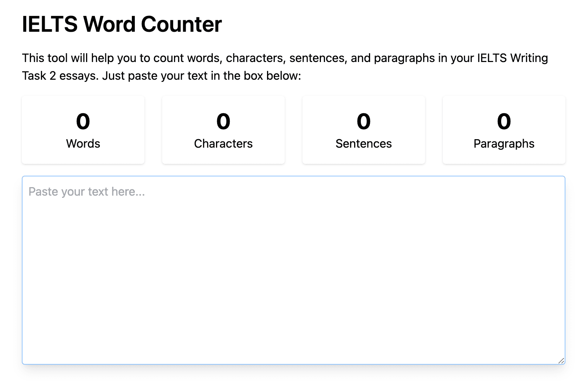Click the word 'IELTS' in the page title

(x=50, y=24)
